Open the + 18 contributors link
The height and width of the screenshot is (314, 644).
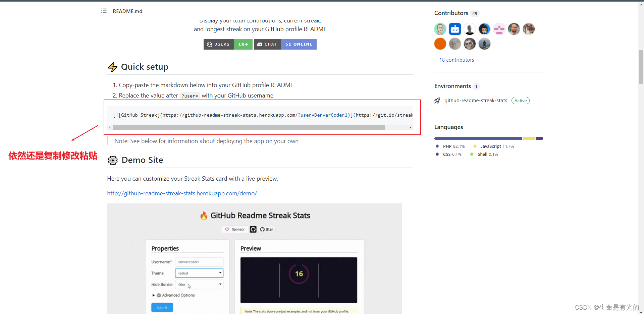click(454, 60)
